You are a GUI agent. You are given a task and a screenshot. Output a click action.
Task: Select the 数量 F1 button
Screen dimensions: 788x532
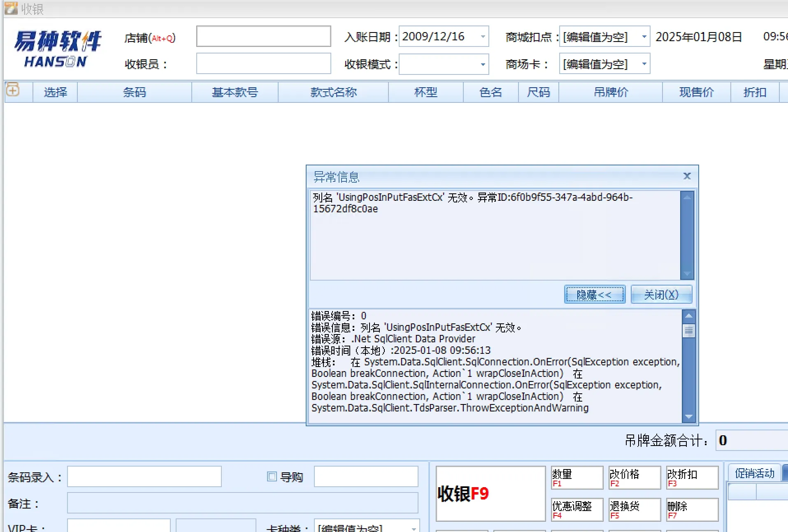coord(577,478)
